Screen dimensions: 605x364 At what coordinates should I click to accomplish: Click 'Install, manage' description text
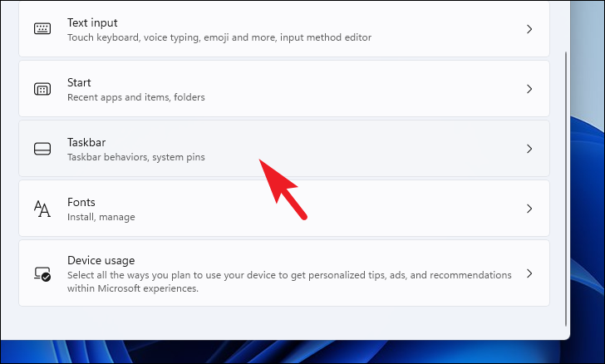[x=101, y=217]
